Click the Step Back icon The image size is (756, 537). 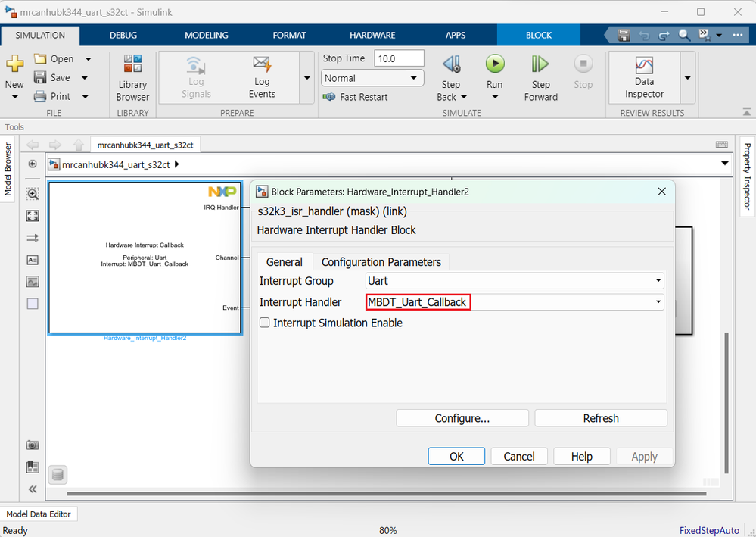452,64
